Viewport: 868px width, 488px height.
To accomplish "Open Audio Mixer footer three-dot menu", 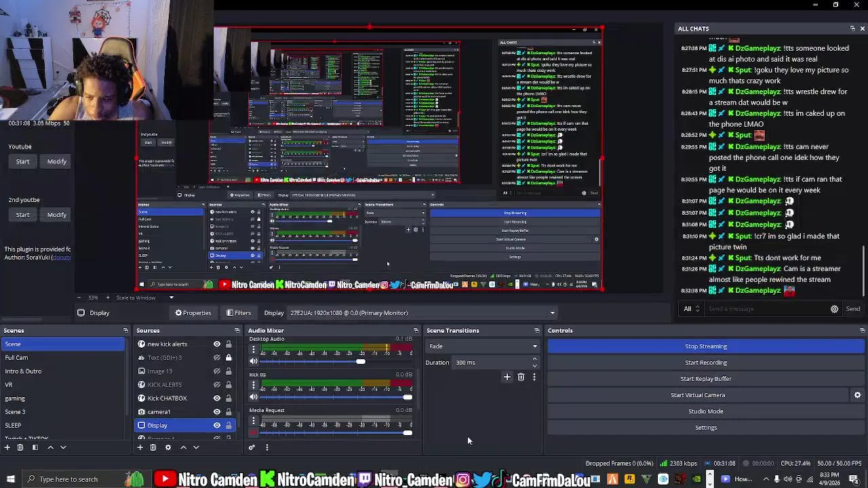I will pos(267,447).
